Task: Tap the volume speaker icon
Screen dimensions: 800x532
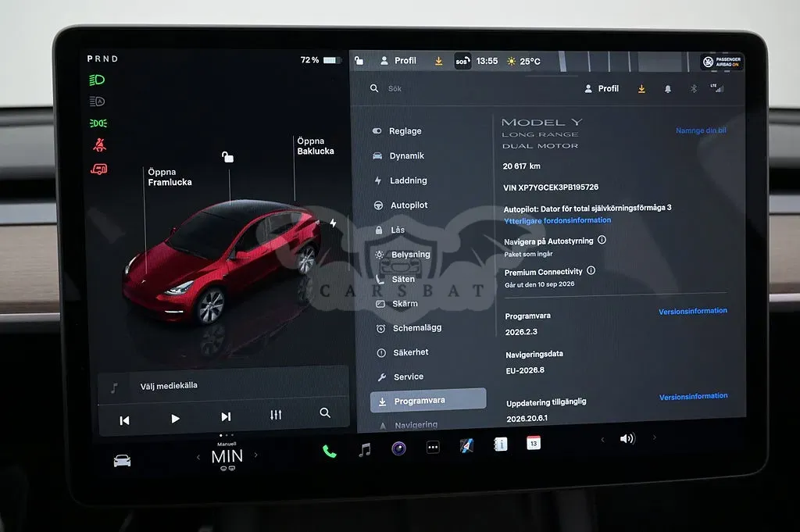Action: [x=627, y=439]
